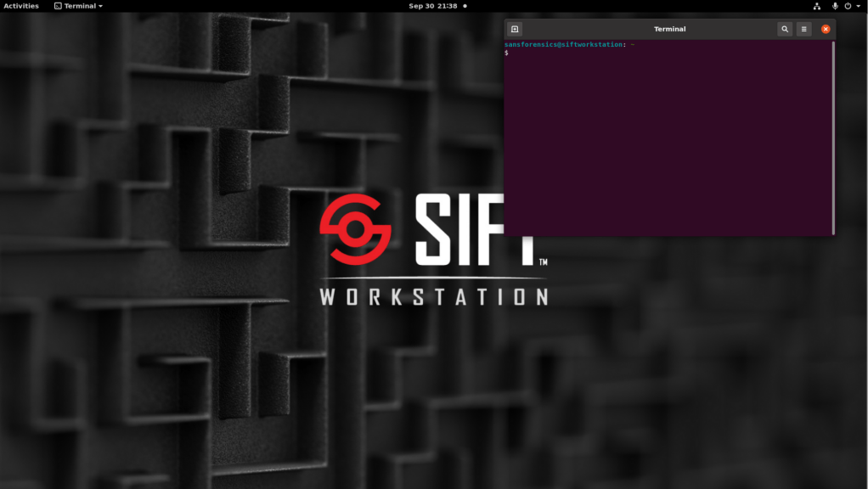Open the Activities overview
868x489 pixels.
[x=21, y=6]
